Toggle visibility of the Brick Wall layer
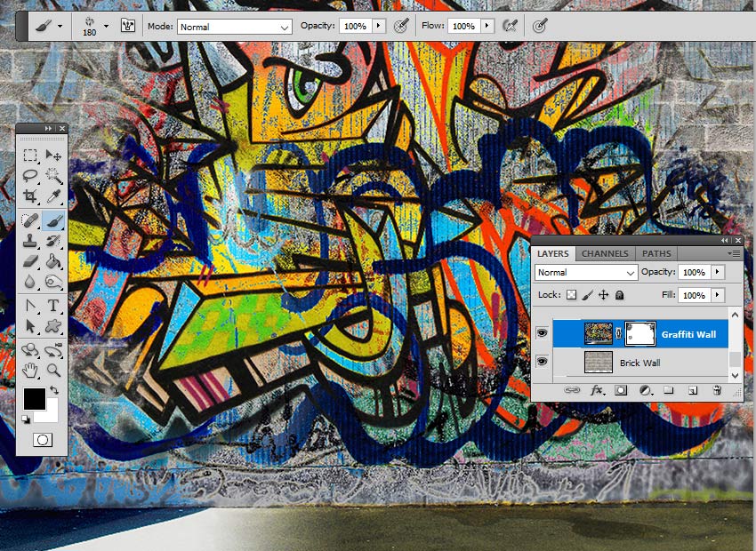The width and height of the screenshot is (756, 551). (x=541, y=363)
